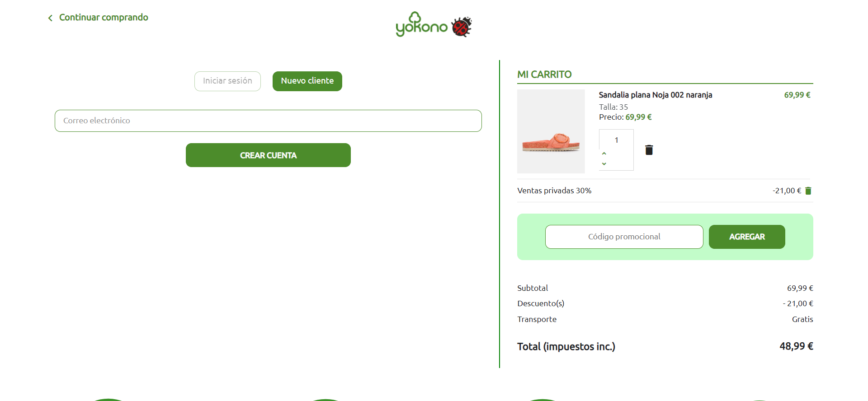Delete Ventas privadas discount via green trash

pos(808,191)
